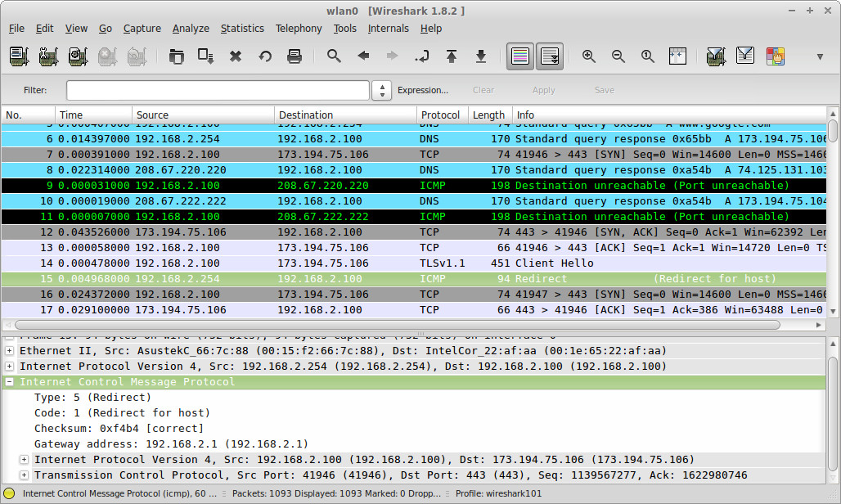Reset zoom to normal size icon
This screenshot has height=504, width=841.
click(648, 56)
